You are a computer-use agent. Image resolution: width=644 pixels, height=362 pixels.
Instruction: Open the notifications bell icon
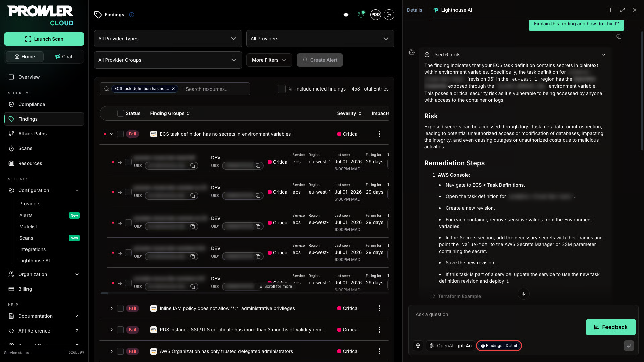pos(361,15)
